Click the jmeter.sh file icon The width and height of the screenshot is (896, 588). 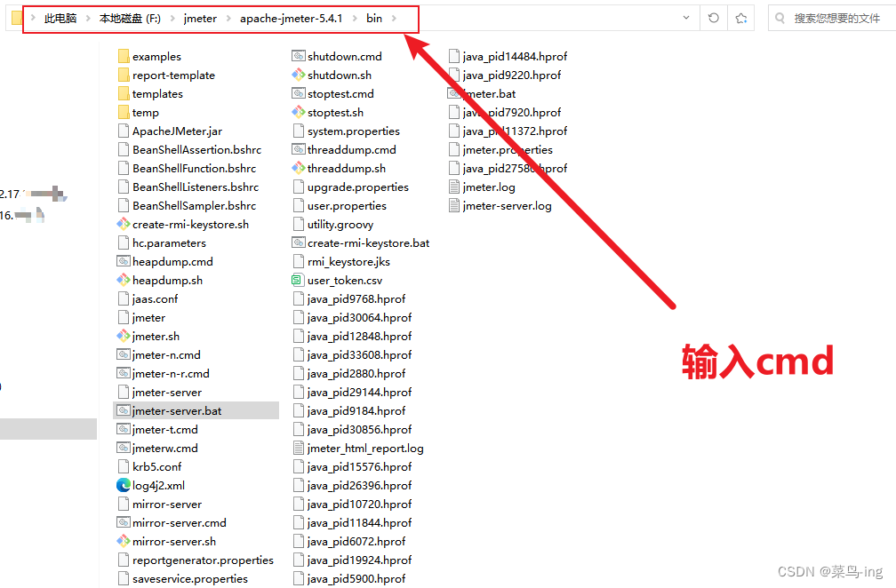[123, 337]
